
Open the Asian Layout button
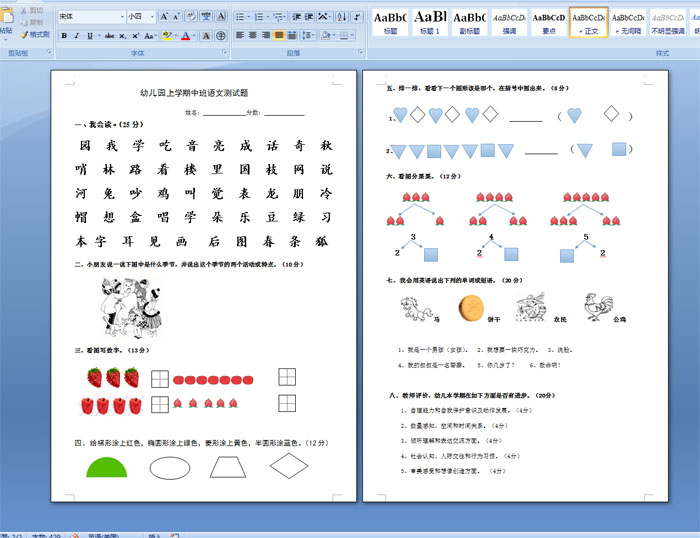coord(323,17)
